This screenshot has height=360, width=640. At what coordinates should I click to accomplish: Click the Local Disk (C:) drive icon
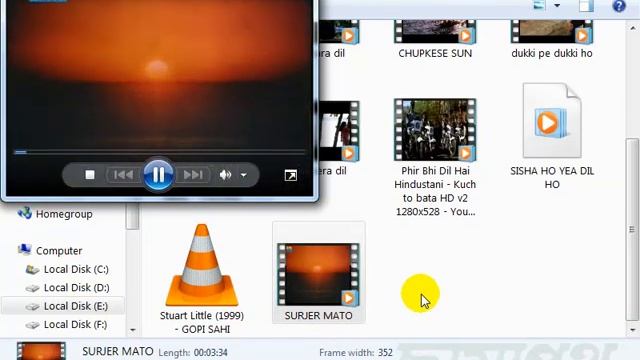pyautogui.click(x=32, y=269)
